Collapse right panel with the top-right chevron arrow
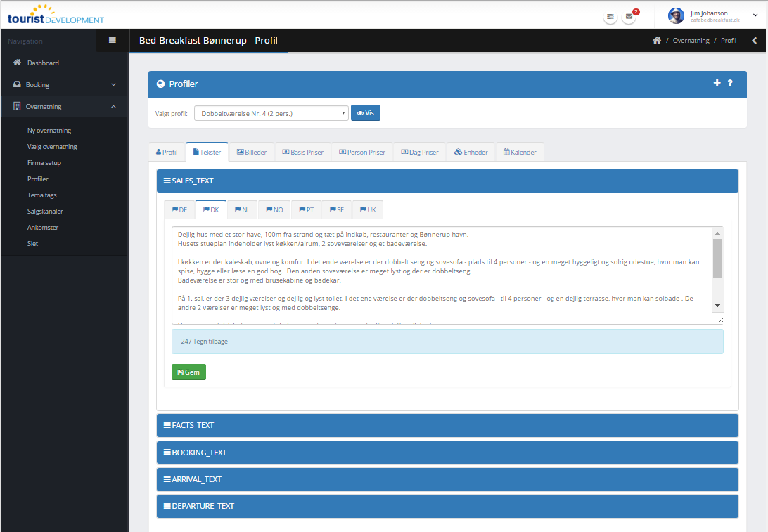 coord(755,41)
